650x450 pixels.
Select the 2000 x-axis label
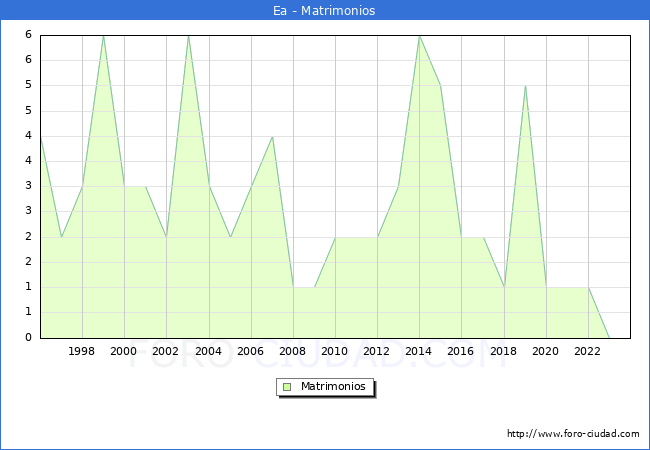point(124,351)
